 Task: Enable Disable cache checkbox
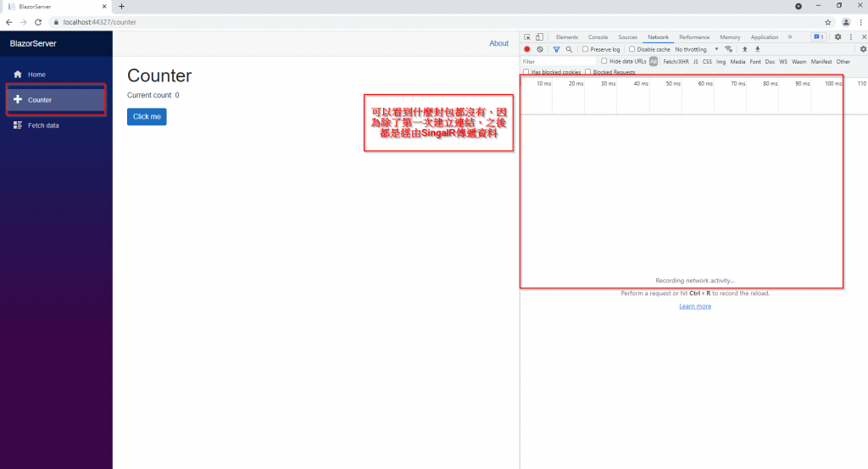tap(632, 49)
